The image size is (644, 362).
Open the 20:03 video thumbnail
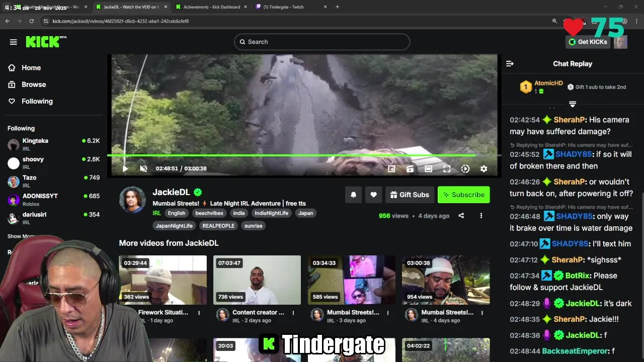point(257,350)
